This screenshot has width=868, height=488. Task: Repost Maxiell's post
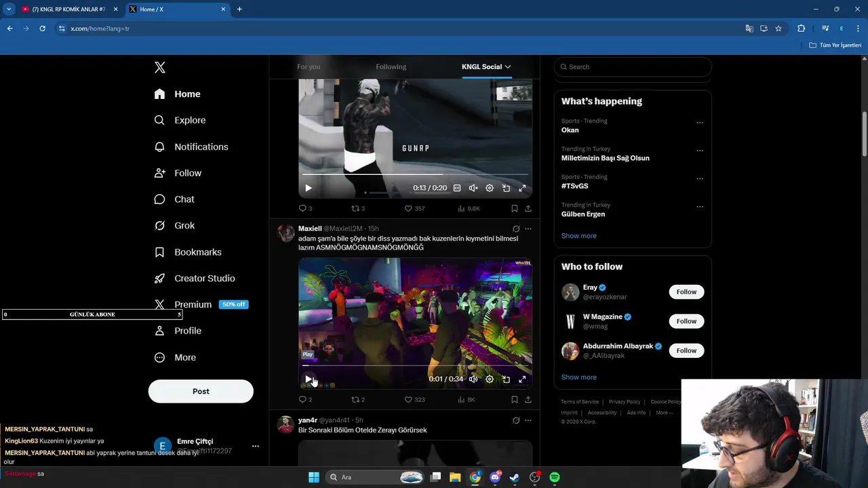coord(358,400)
